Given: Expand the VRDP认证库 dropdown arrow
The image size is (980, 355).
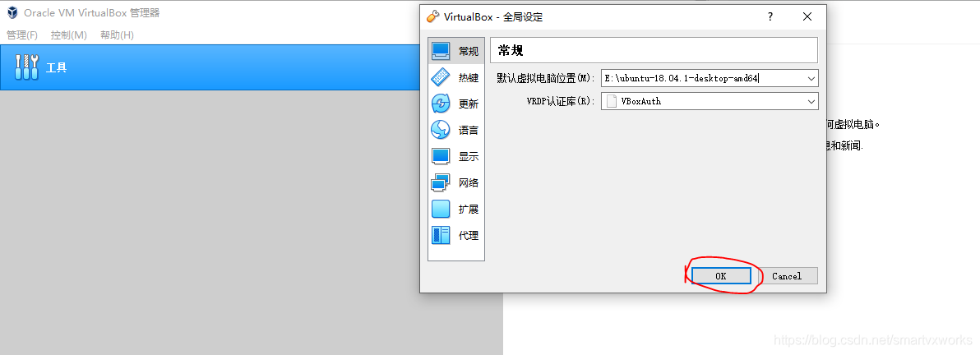Looking at the screenshot, I should click(811, 101).
